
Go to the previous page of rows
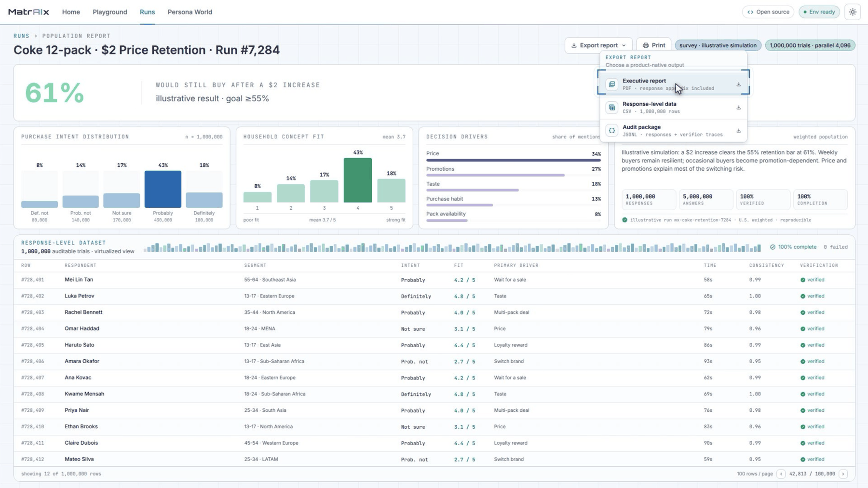coord(781,474)
